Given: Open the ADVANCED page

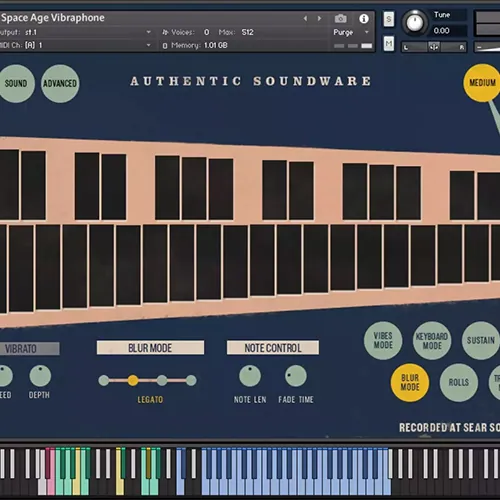Looking at the screenshot, I should (60, 83).
